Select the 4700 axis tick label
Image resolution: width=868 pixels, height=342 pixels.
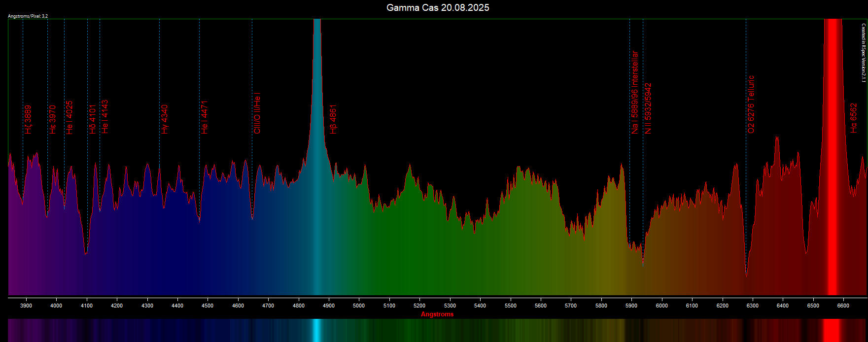click(268, 306)
